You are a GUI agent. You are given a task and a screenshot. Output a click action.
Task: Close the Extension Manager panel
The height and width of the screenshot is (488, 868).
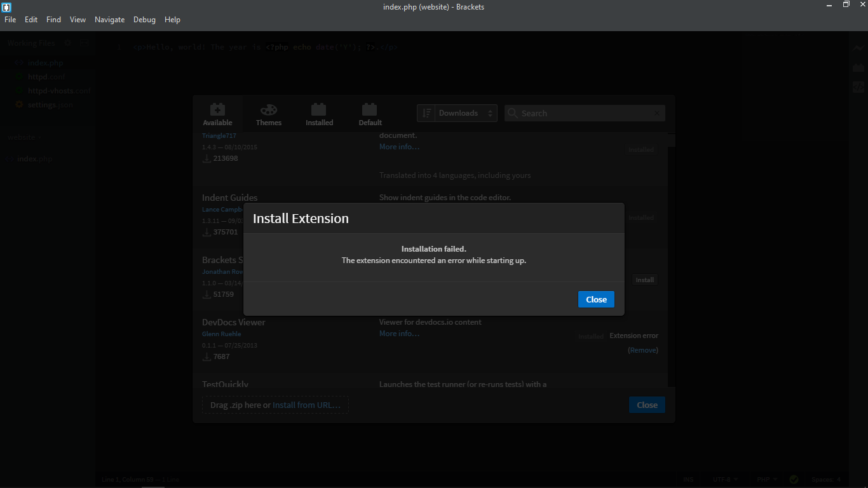(647, 405)
